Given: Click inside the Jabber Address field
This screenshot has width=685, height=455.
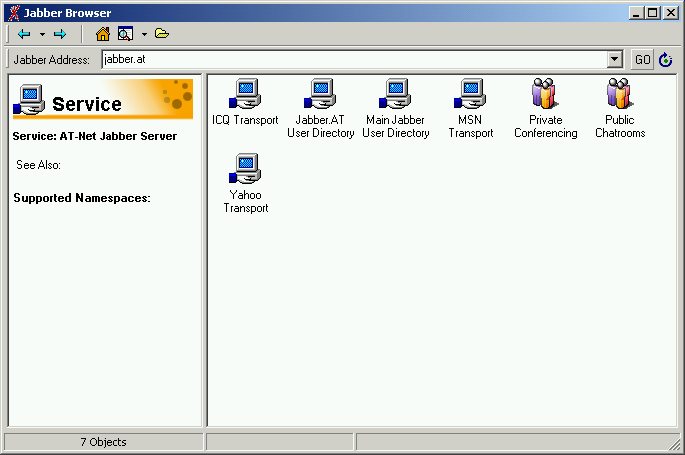Looking at the screenshot, I should [354, 59].
